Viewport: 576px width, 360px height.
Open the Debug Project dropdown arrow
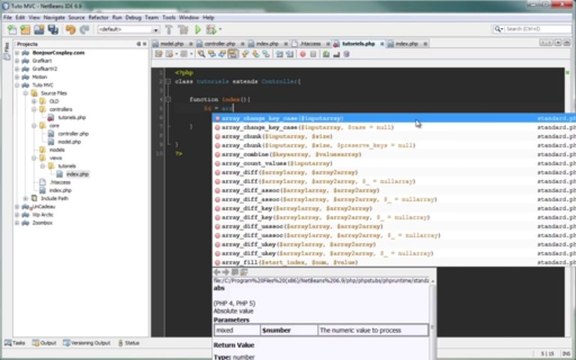(x=220, y=29)
